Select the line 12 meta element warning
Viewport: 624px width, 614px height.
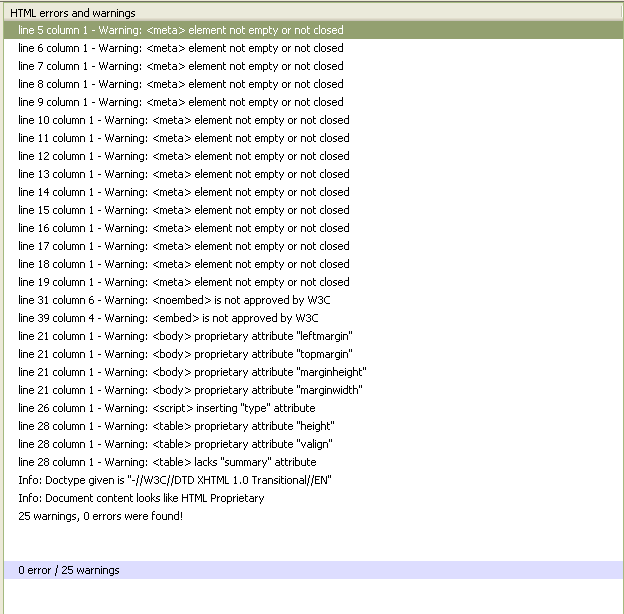coord(313,156)
